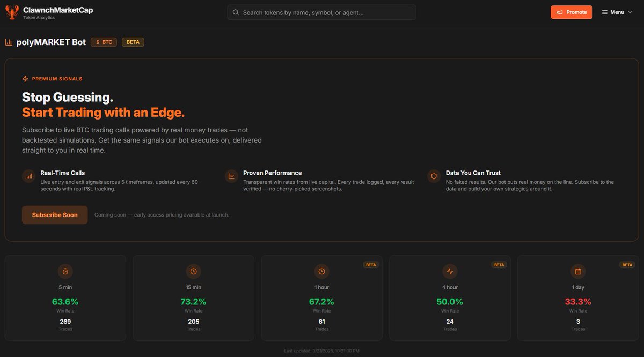Click the 24 trades count
Image resolution: width=644 pixels, height=357 pixels.
tap(450, 322)
